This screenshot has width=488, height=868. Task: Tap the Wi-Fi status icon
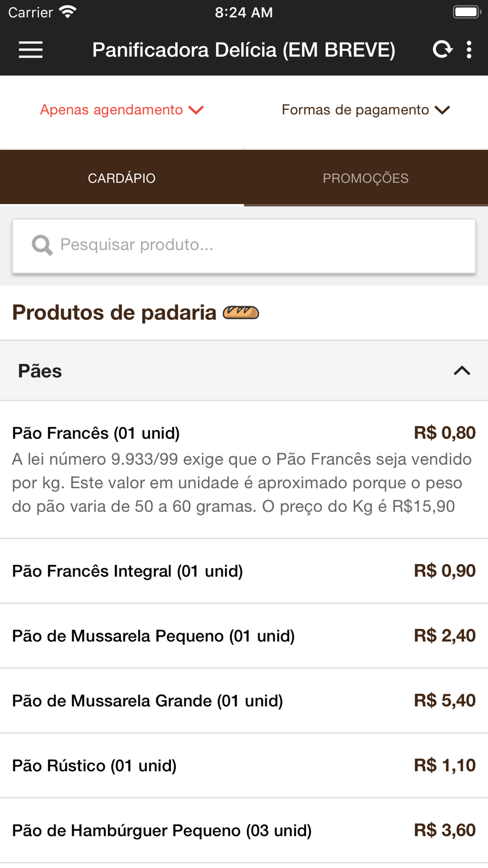point(67,12)
